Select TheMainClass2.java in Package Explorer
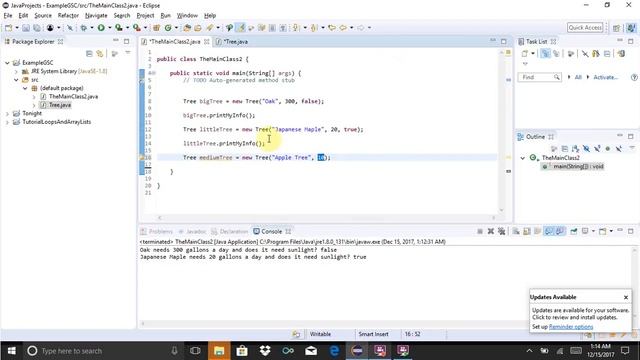640x360 pixels. tap(73, 96)
